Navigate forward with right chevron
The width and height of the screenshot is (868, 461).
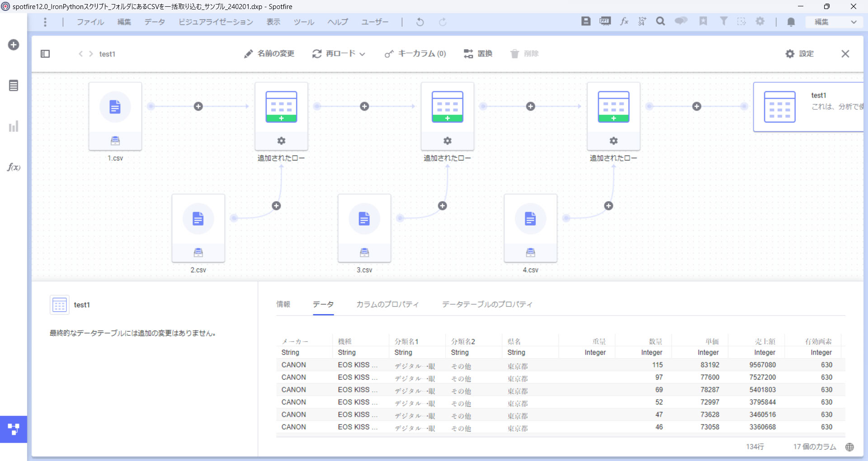(x=91, y=54)
